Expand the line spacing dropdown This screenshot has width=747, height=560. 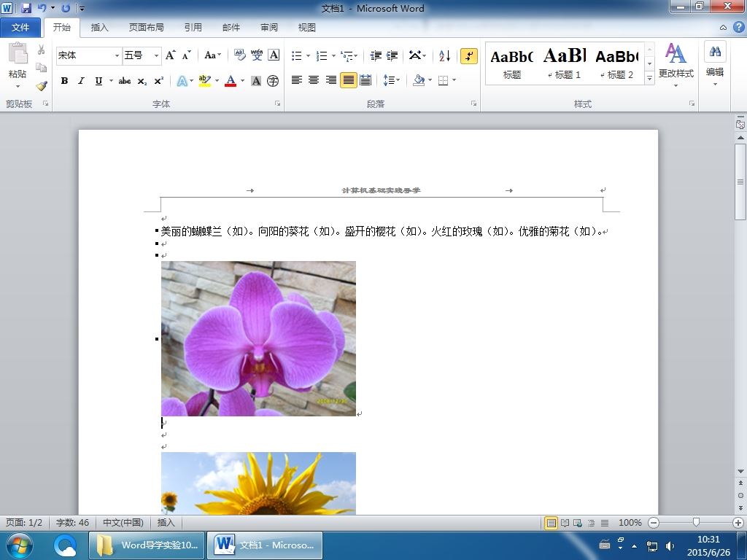click(x=392, y=80)
